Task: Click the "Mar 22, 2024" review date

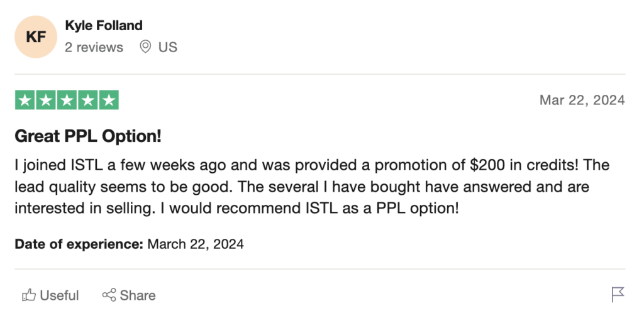Action: click(x=582, y=101)
